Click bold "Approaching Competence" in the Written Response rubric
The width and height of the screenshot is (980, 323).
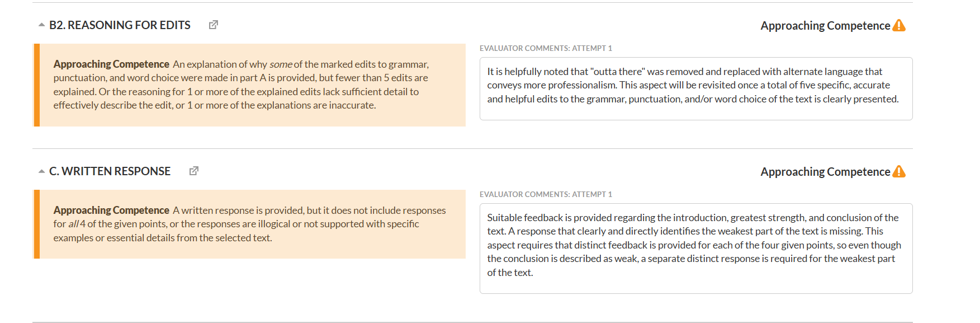tap(111, 210)
